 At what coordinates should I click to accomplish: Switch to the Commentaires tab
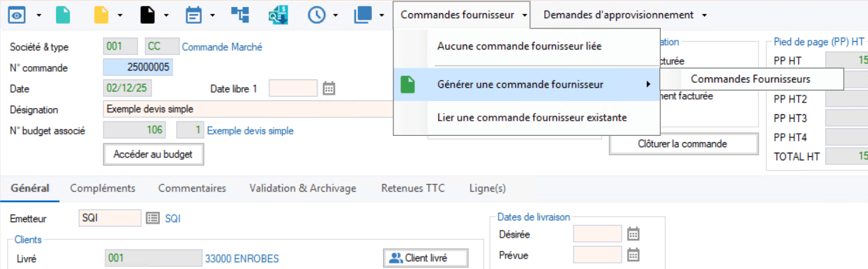pos(192,188)
